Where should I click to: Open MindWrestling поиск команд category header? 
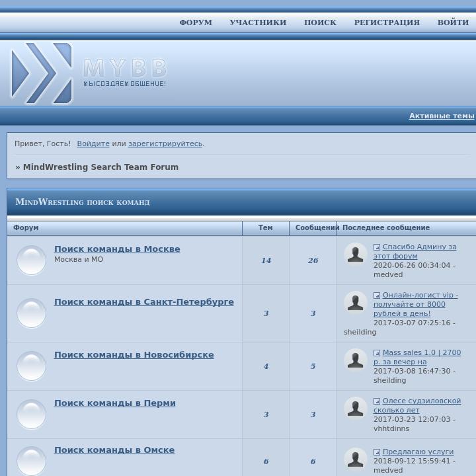point(83,202)
